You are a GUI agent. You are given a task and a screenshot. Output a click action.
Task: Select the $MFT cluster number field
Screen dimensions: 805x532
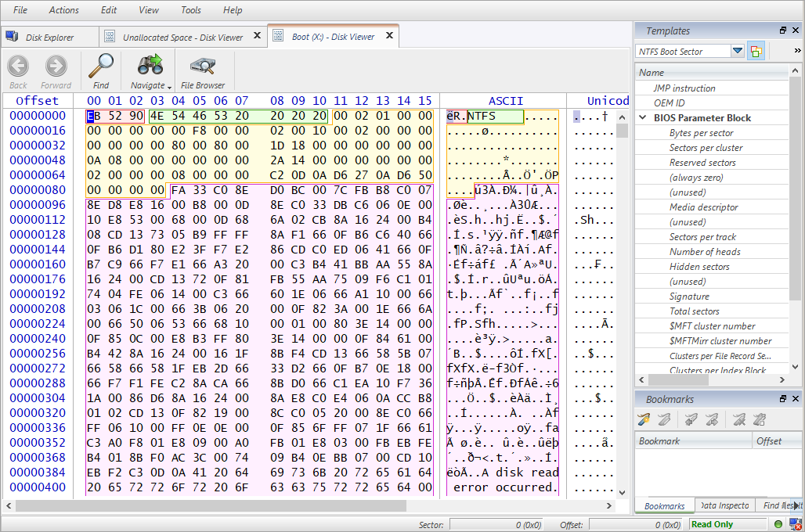click(x=712, y=326)
